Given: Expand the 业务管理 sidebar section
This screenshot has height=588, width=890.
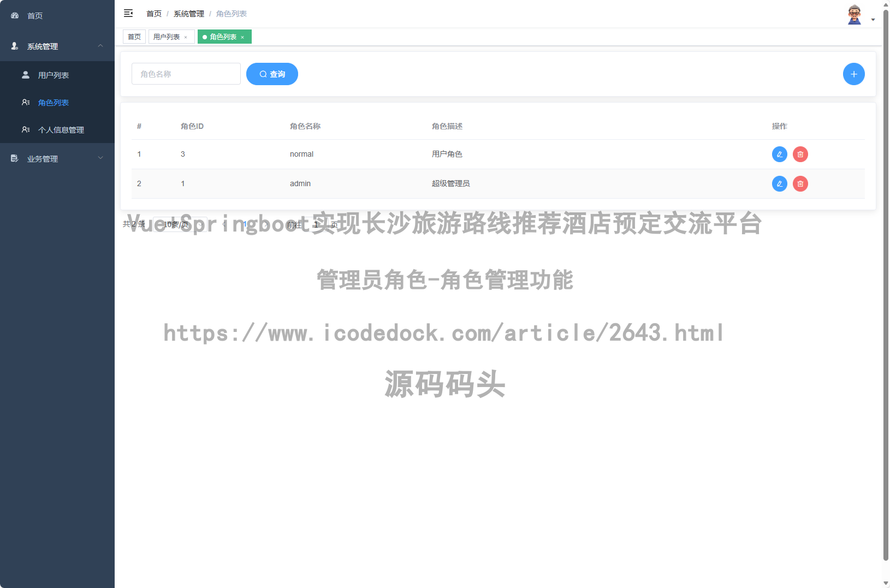Looking at the screenshot, I should pyautogui.click(x=57, y=158).
